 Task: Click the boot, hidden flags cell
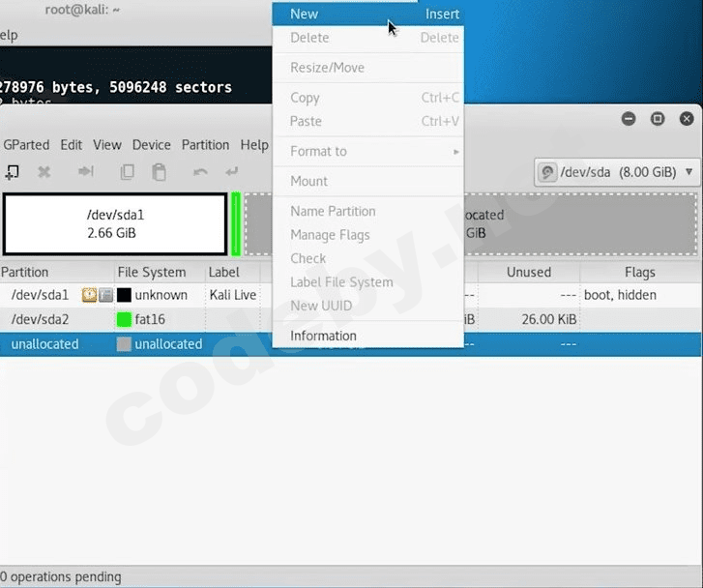click(620, 295)
